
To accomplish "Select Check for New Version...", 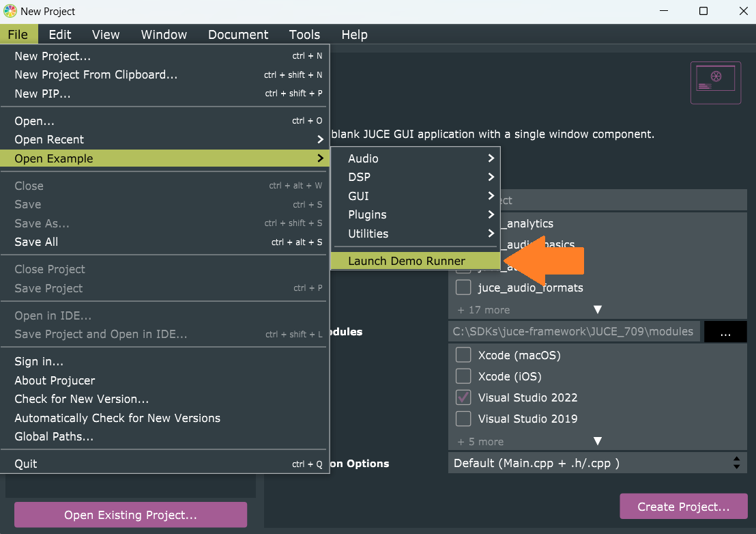I will [x=164, y=399].
